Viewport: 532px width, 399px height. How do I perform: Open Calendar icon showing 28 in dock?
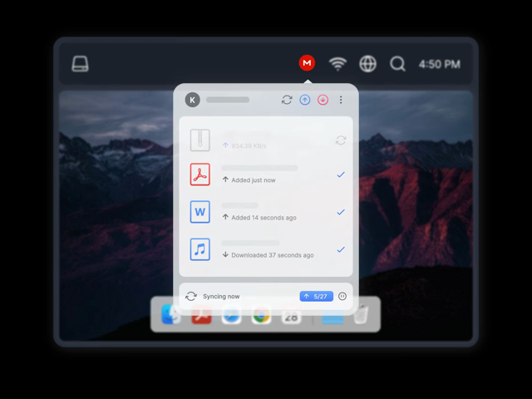click(x=291, y=316)
